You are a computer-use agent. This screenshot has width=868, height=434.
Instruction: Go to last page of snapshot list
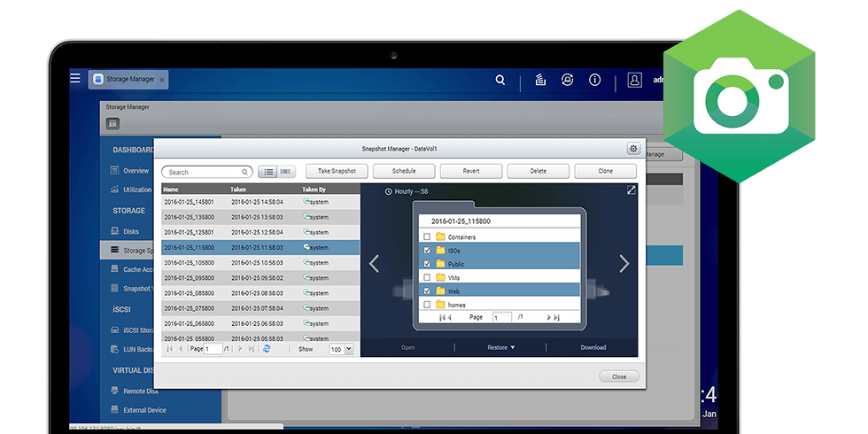pyautogui.click(x=251, y=349)
